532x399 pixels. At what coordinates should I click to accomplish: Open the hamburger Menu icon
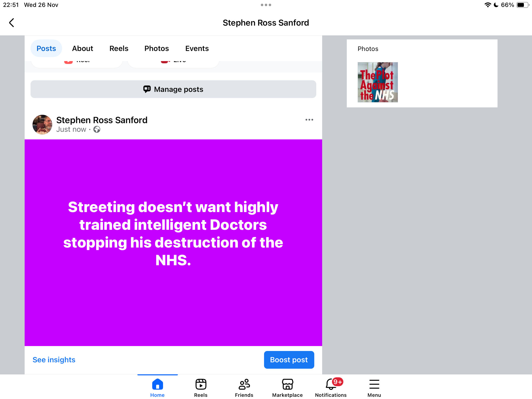coord(374,384)
